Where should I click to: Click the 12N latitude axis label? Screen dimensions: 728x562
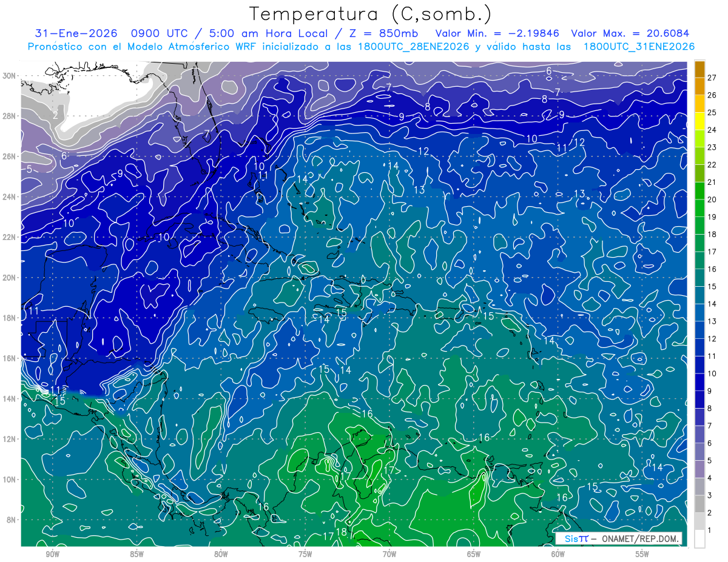click(10, 439)
